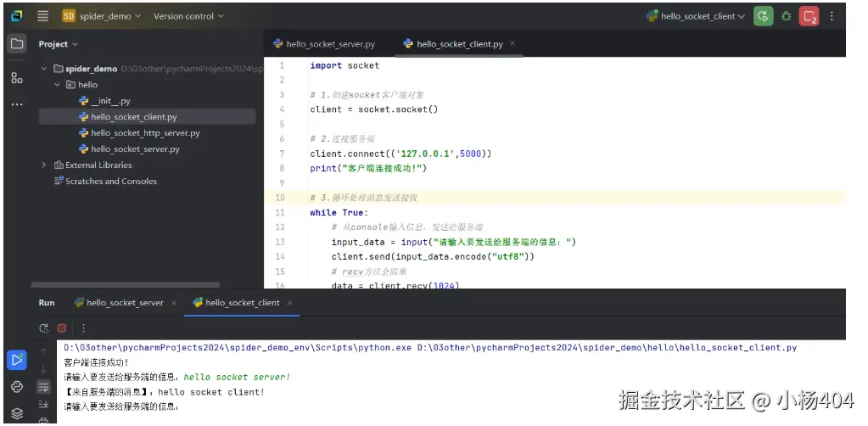This screenshot has height=426, width=868.
Task: Click line number 7 in gutter
Action: point(283,154)
